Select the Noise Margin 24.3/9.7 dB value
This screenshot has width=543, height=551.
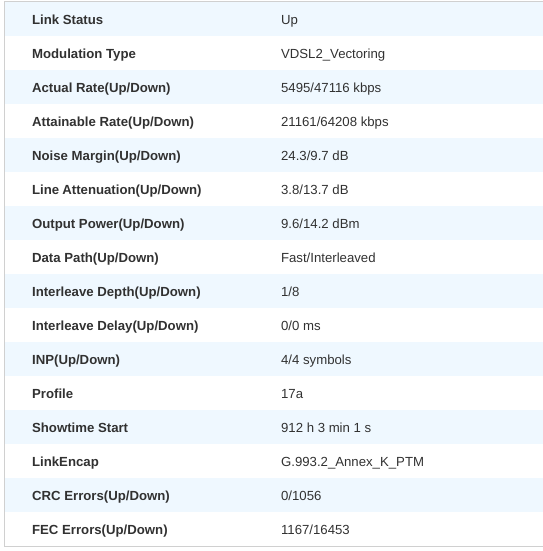[315, 156]
